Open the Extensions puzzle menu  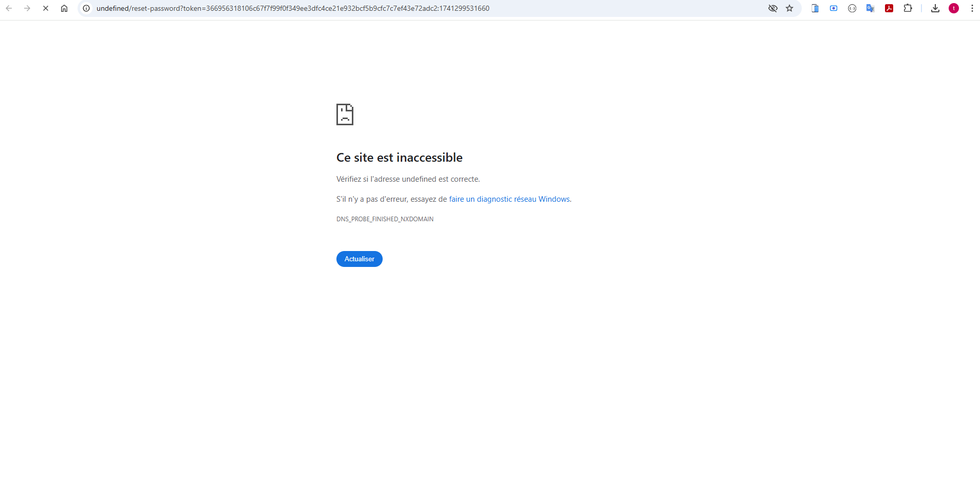908,8
